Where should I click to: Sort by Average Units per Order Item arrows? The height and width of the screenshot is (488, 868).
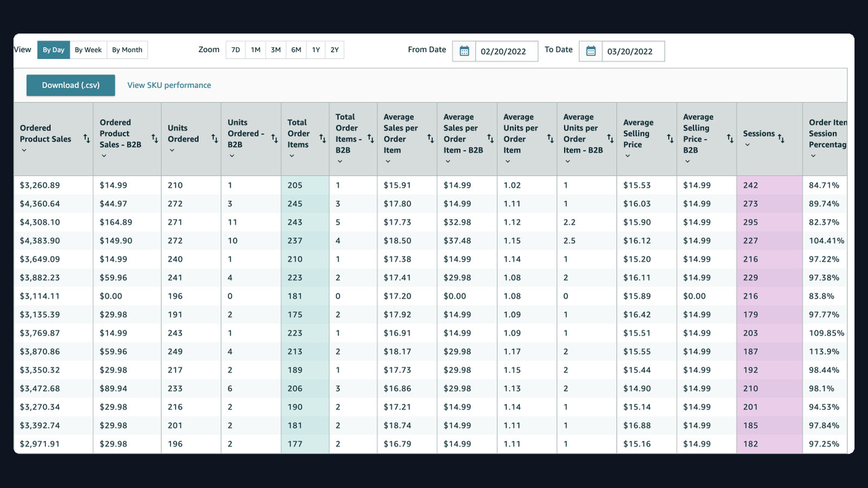pyautogui.click(x=550, y=139)
